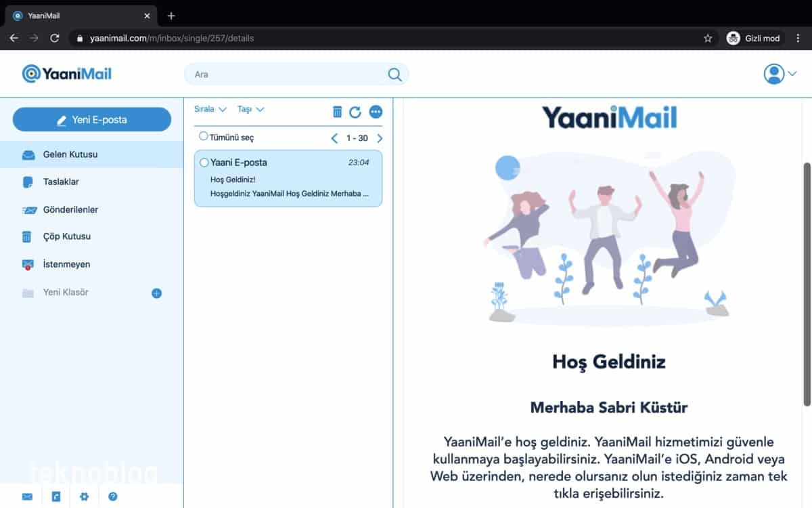Image resolution: width=812 pixels, height=508 pixels.
Task: Refresh the inbox with the reload icon
Action: point(355,112)
